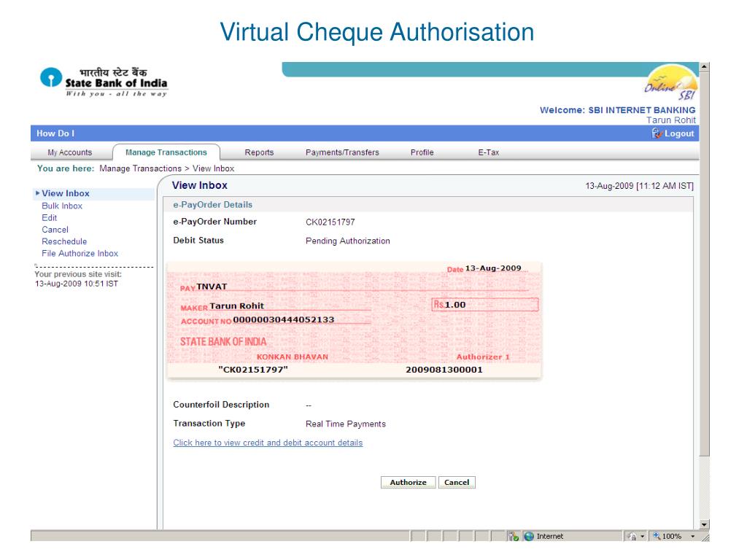Click the Tarun Rohit welcome user name
747x560 pixels.
[671, 120]
